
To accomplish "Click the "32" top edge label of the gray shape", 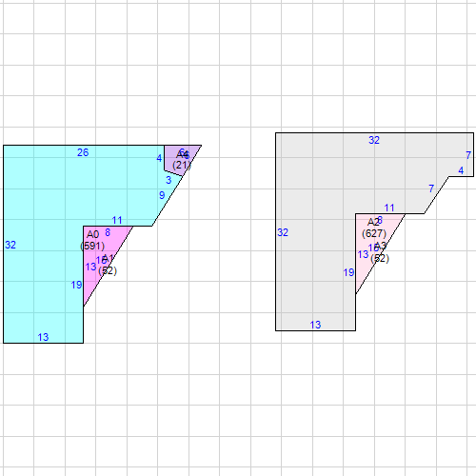I will pyautogui.click(x=374, y=140).
